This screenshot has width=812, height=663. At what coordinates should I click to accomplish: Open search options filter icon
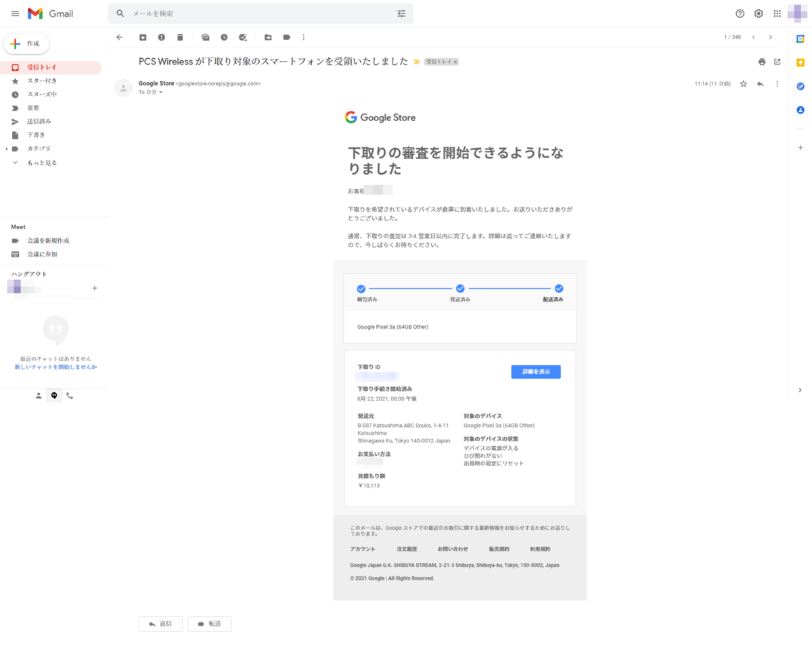[x=401, y=14]
